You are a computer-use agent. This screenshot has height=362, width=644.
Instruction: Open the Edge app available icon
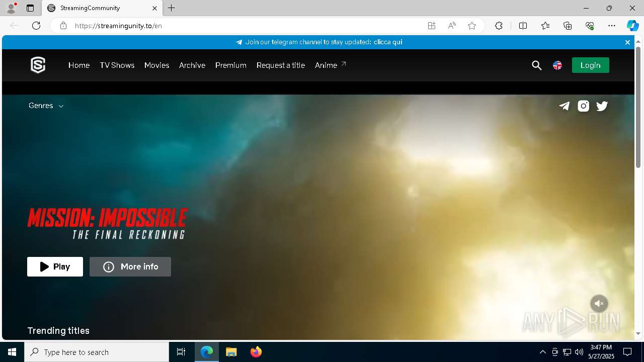point(431,26)
